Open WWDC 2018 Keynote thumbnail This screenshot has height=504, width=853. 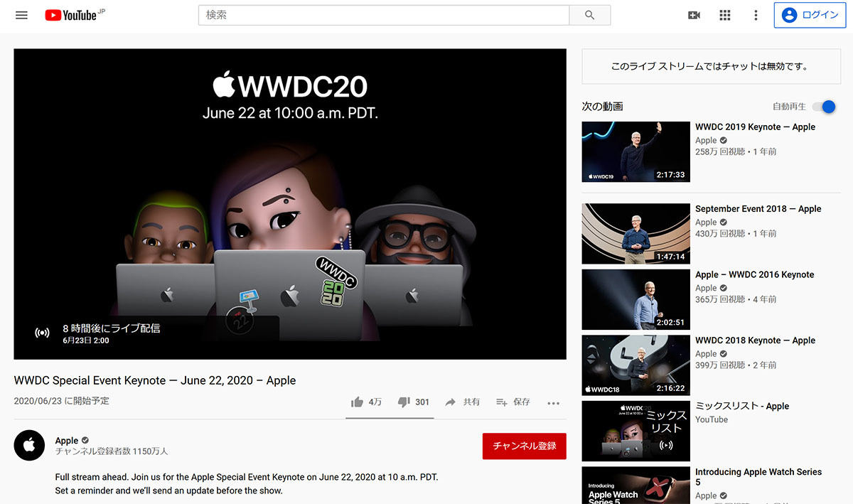pyautogui.click(x=636, y=365)
